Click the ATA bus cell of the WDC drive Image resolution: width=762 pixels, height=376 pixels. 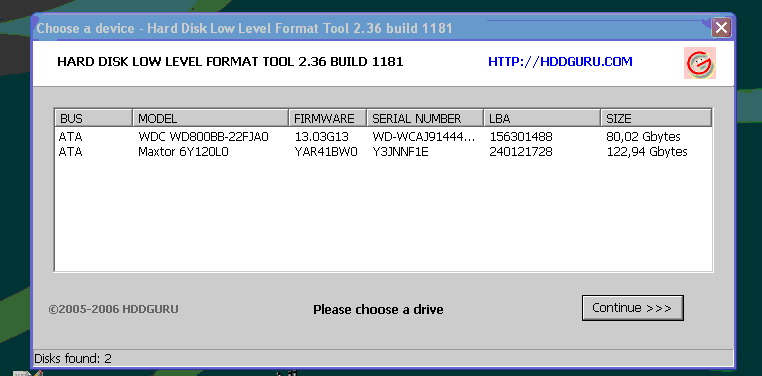tap(70, 137)
